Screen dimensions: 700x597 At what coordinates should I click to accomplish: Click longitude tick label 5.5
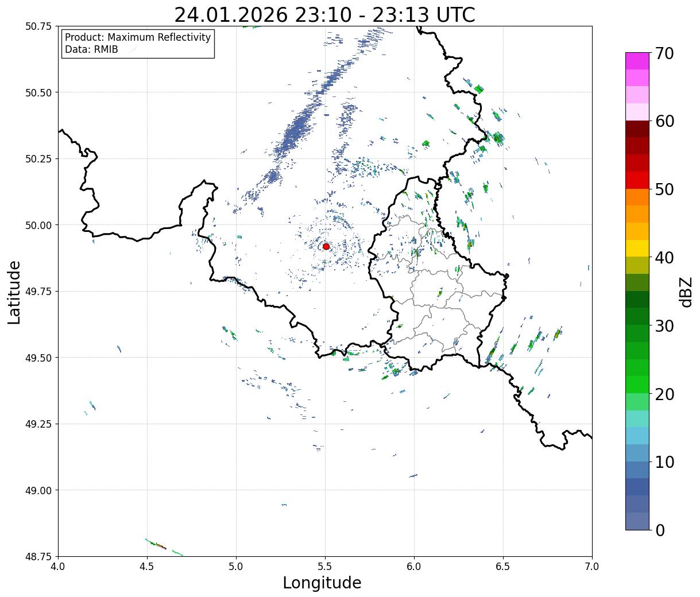pyautogui.click(x=325, y=567)
